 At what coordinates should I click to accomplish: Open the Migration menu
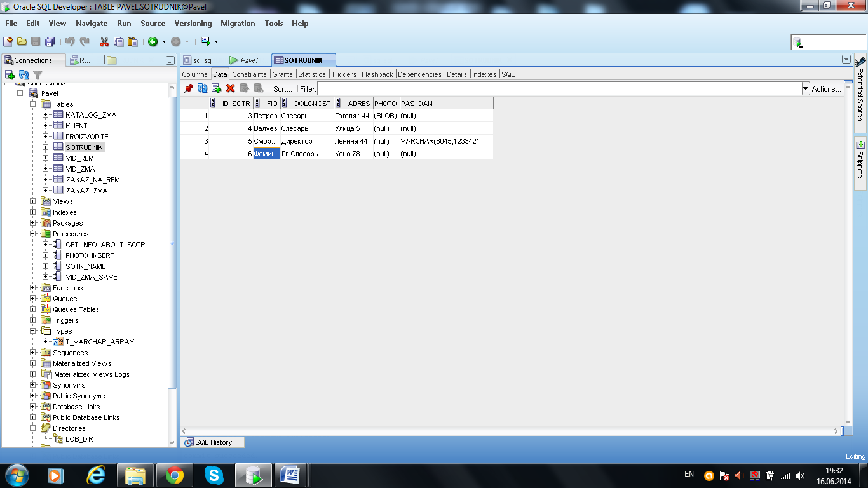point(238,24)
